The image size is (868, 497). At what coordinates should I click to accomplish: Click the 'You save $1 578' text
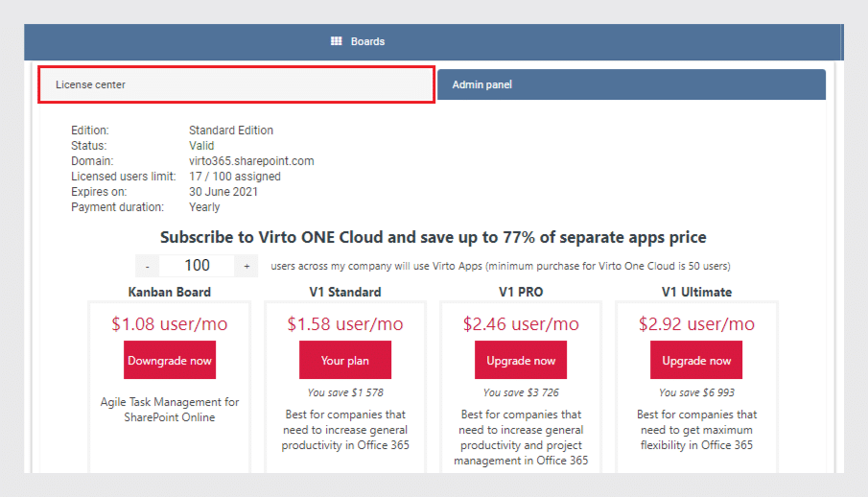tap(345, 392)
